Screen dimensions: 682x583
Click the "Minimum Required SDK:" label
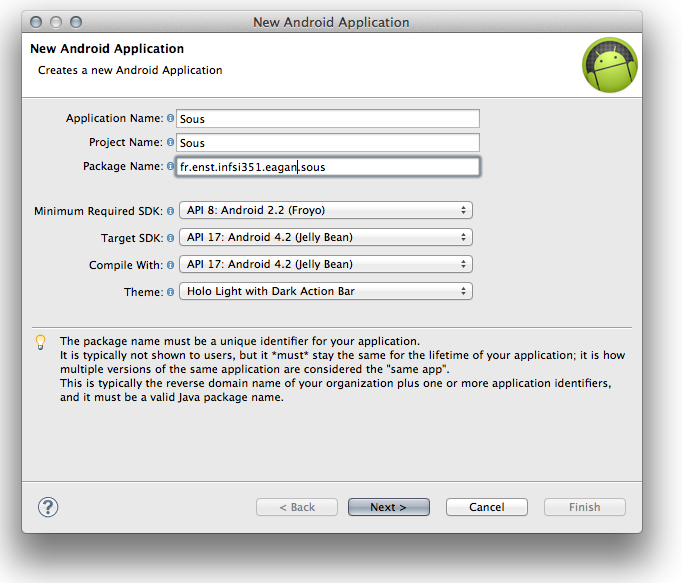pos(99,211)
